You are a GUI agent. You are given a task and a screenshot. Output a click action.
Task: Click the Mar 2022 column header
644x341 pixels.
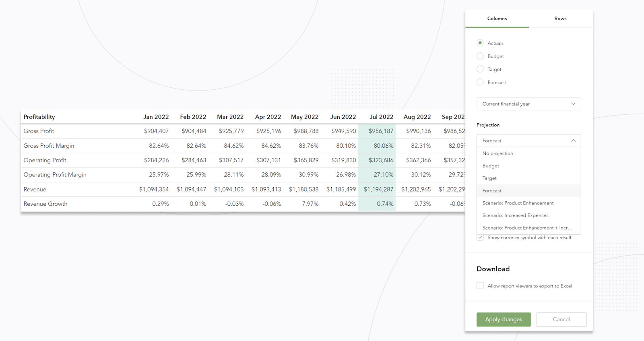230,117
